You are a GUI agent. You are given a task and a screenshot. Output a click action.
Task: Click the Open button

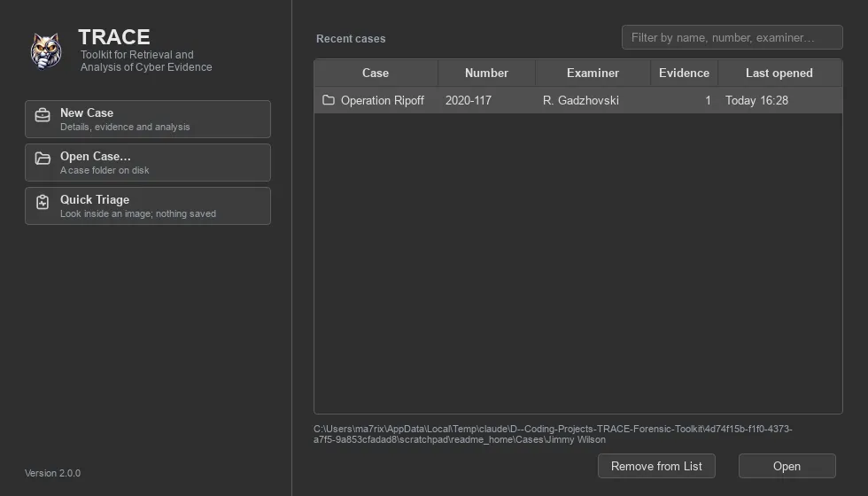pos(787,466)
